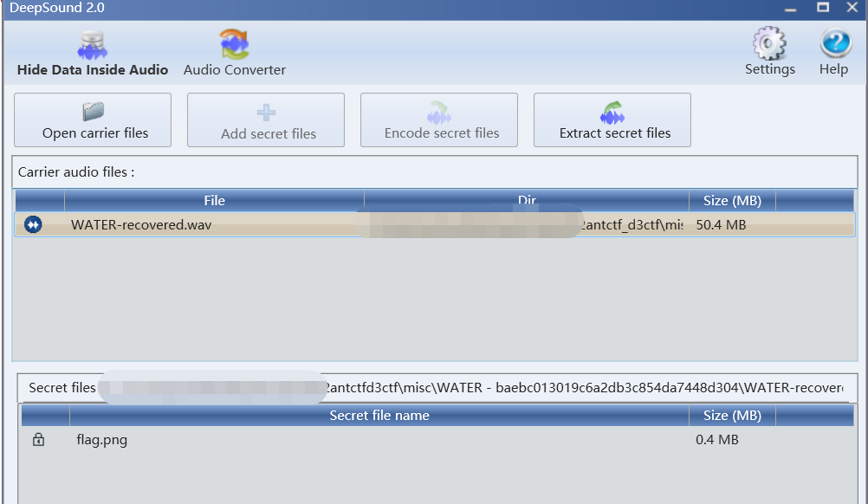Image resolution: width=868 pixels, height=504 pixels.
Task: Click the 50.4 MB size cell
Action: (721, 225)
